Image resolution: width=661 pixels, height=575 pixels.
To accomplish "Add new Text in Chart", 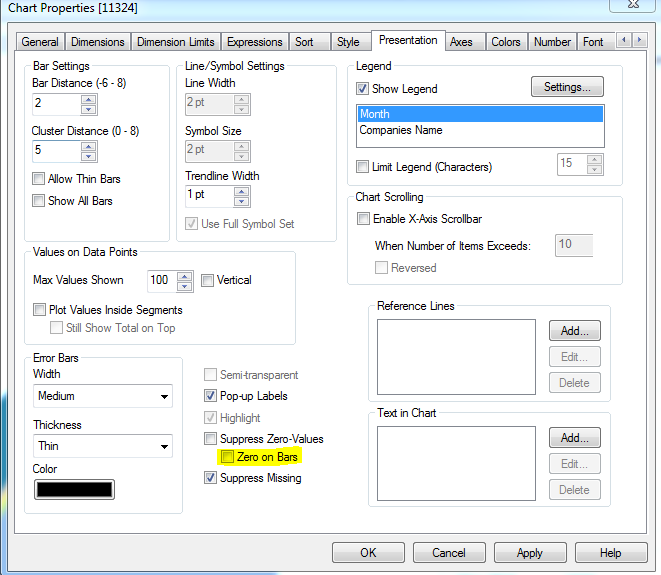I will point(575,438).
